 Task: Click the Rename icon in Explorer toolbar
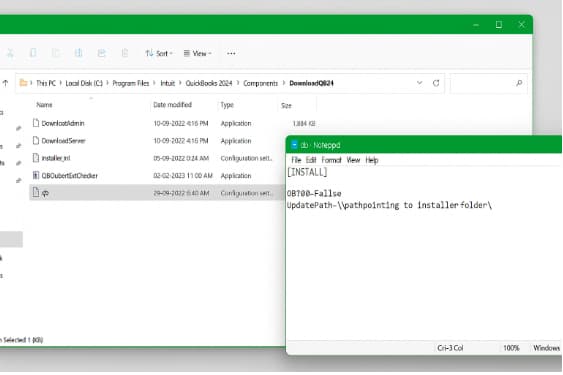click(79, 53)
